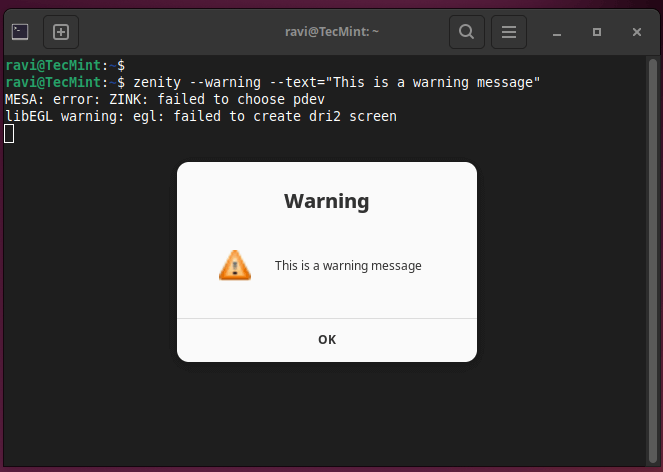Click the ravi@TecMint window title
The width and height of the screenshot is (663, 472).
point(332,32)
